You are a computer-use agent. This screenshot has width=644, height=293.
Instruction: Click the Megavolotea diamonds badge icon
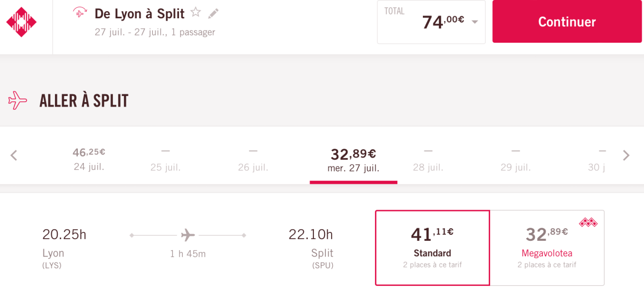click(588, 223)
